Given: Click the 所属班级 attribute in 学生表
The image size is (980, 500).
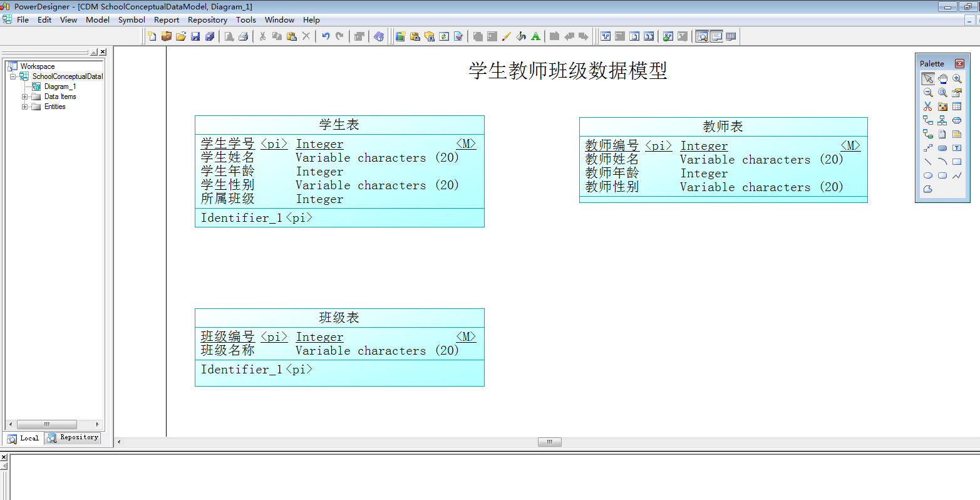Looking at the screenshot, I should (x=228, y=199).
